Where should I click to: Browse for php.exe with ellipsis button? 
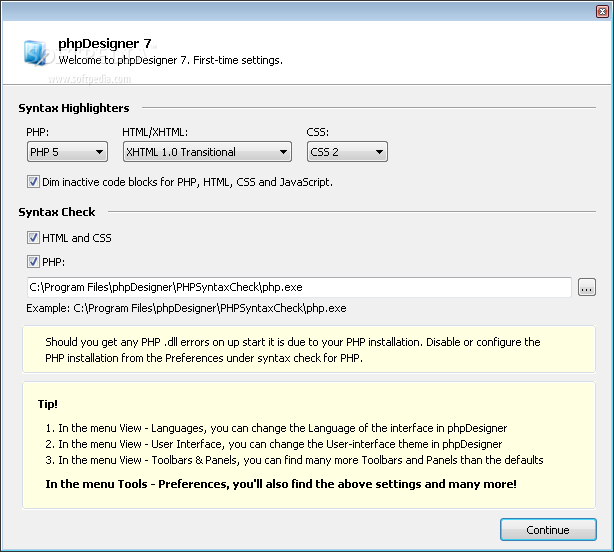point(587,287)
